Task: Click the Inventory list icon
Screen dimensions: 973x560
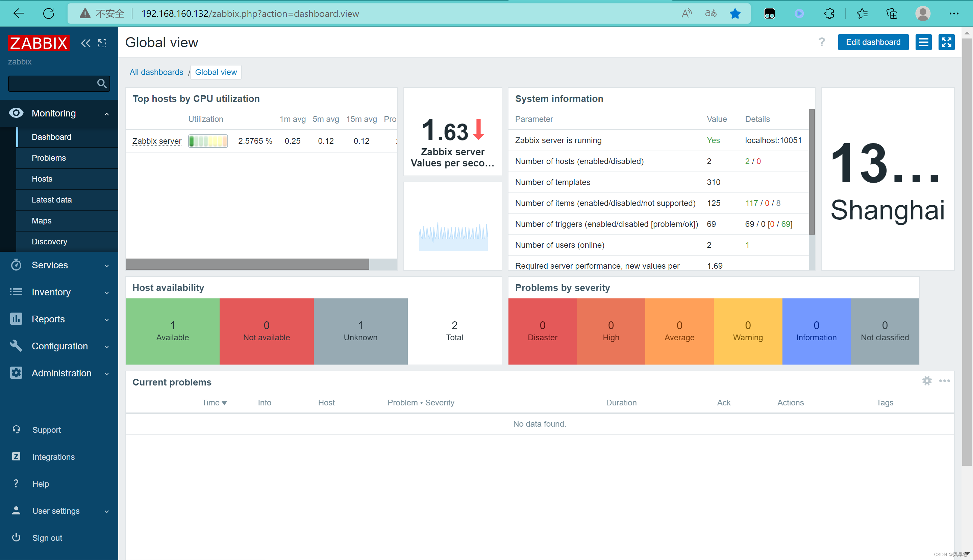Action: 16,292
